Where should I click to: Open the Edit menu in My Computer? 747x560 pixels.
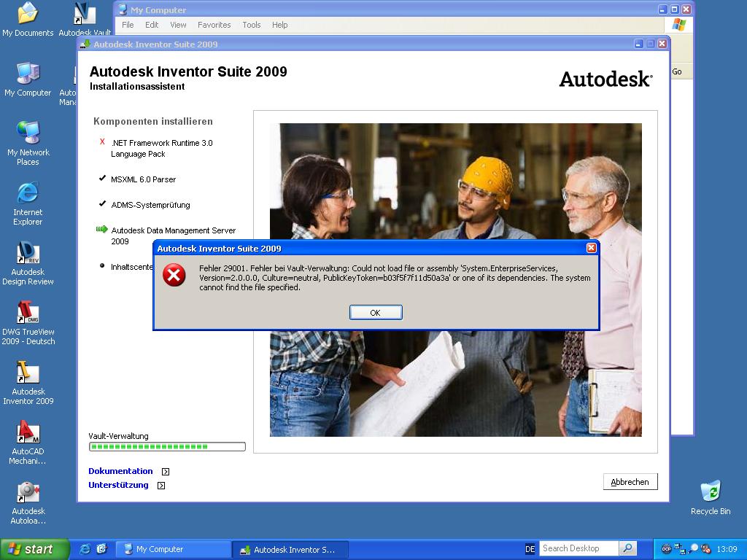click(152, 25)
